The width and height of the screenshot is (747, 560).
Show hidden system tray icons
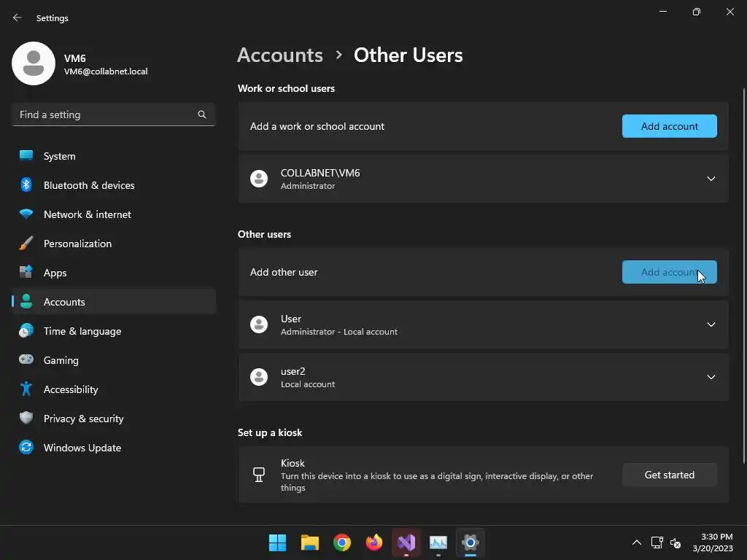[636, 542]
